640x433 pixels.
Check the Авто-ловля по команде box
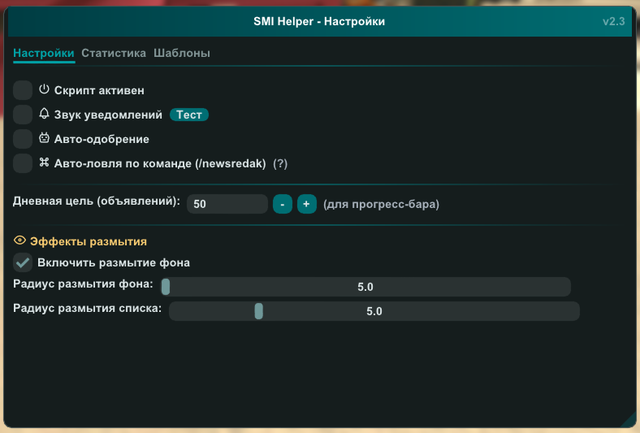tap(23, 163)
